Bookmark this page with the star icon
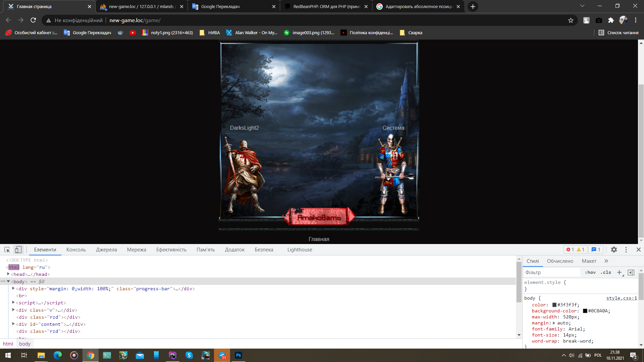This screenshot has height=362, width=644. [571, 20]
